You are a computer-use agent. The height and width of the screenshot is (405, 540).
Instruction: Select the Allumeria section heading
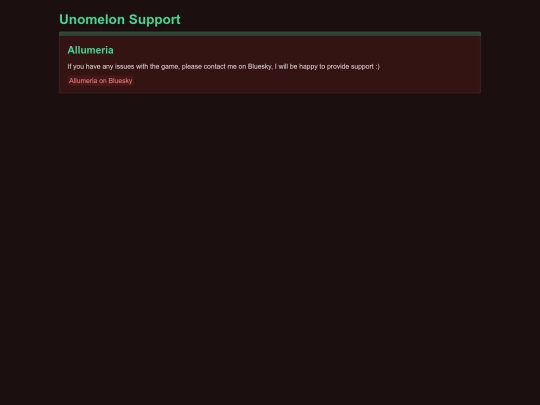[x=91, y=50]
